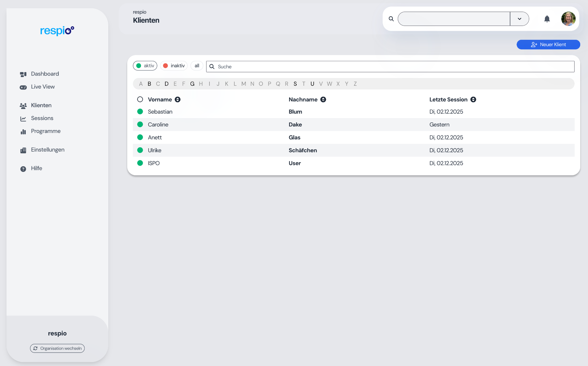Screen dimensions: 588x366
Task: Click the magnifier icon beside top search
Action: [x=391, y=19]
